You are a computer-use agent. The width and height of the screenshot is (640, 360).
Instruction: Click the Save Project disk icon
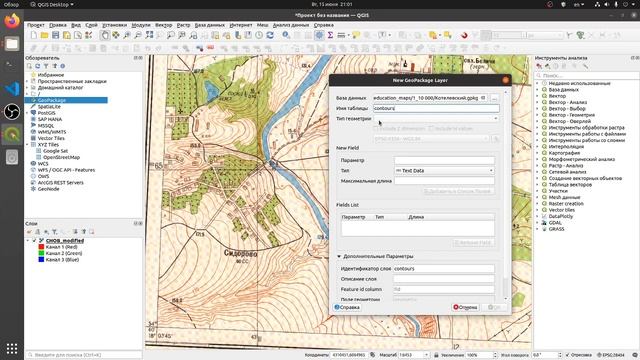pyautogui.click(x=56, y=36)
